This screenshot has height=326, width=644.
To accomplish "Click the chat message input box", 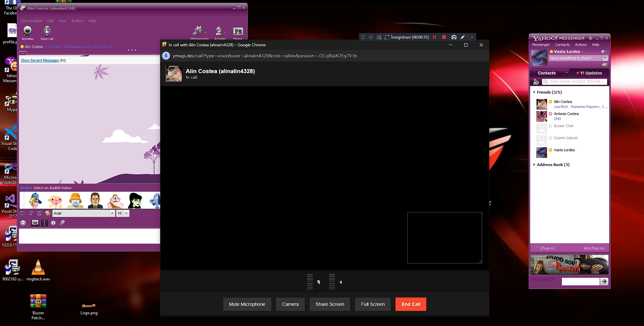I will (x=89, y=236).
